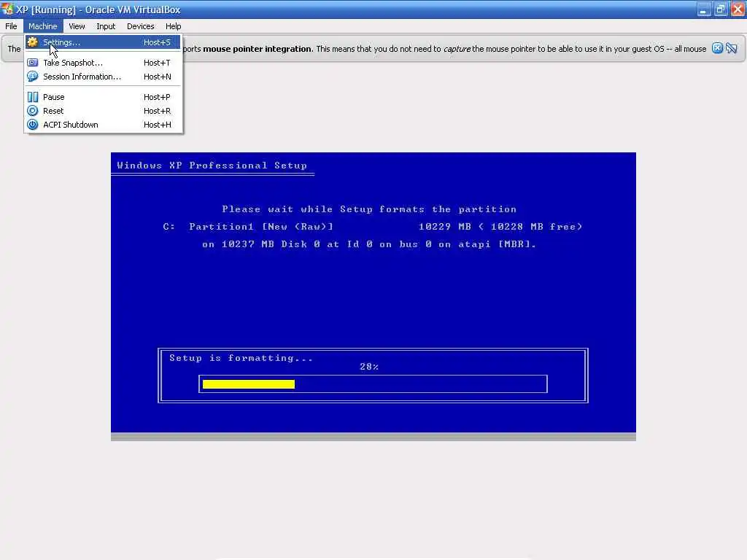Click the VirtualBox title bar icon
747x560 pixels.
[x=7, y=9]
